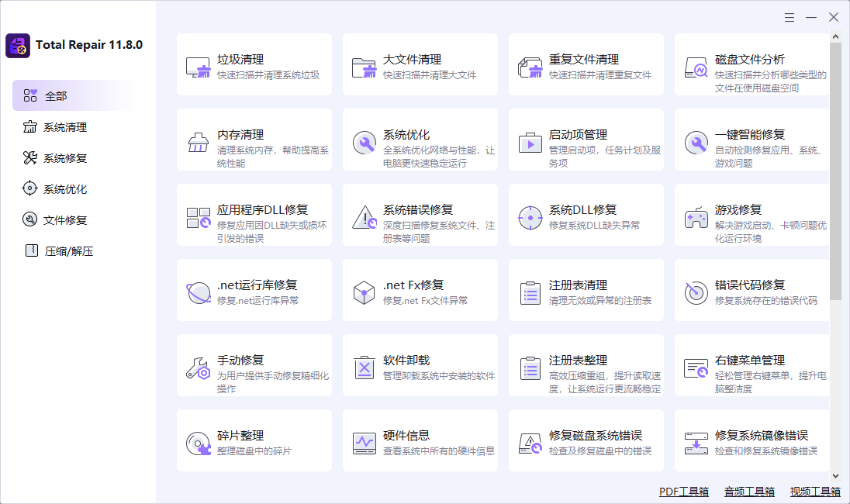Select 右键菜单管理 context menu manager
Screen dimensions: 850x504
(752, 364)
